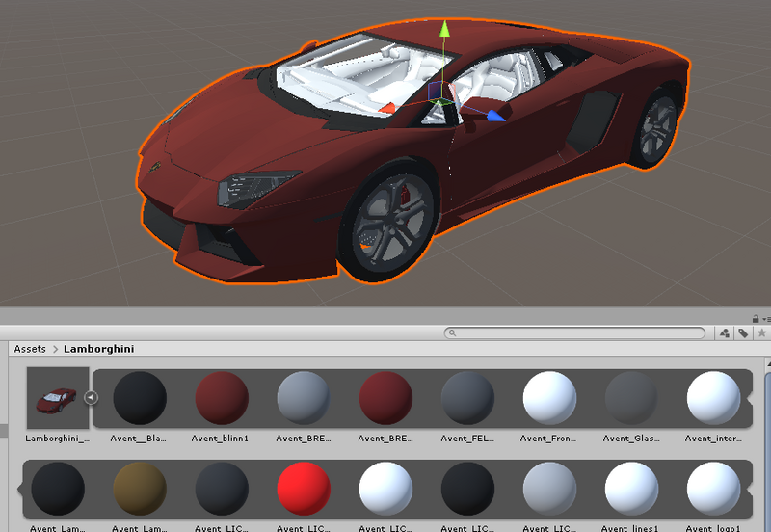771x532 pixels.
Task: Open the Search by Label filter
Action: (x=743, y=333)
